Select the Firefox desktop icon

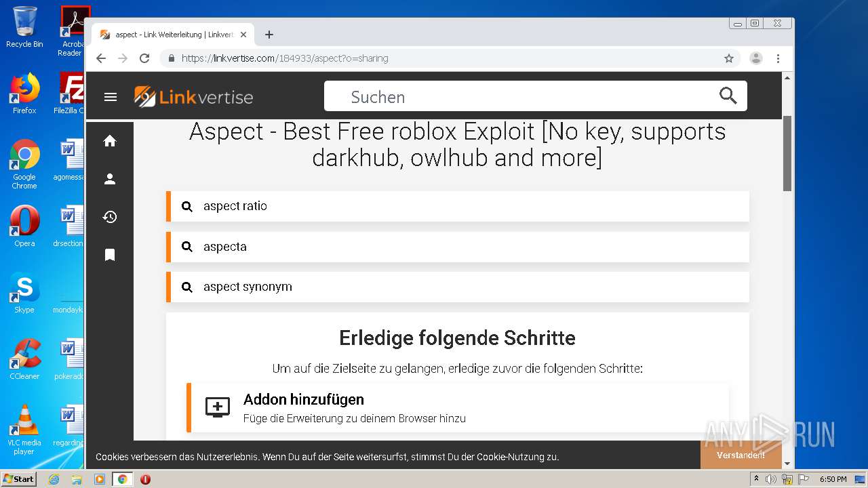[24, 94]
